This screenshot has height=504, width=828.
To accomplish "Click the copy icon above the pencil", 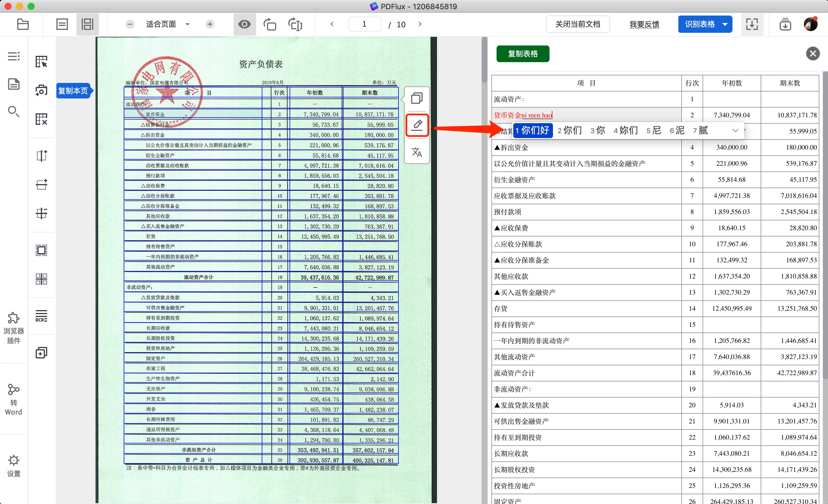I will tap(417, 98).
